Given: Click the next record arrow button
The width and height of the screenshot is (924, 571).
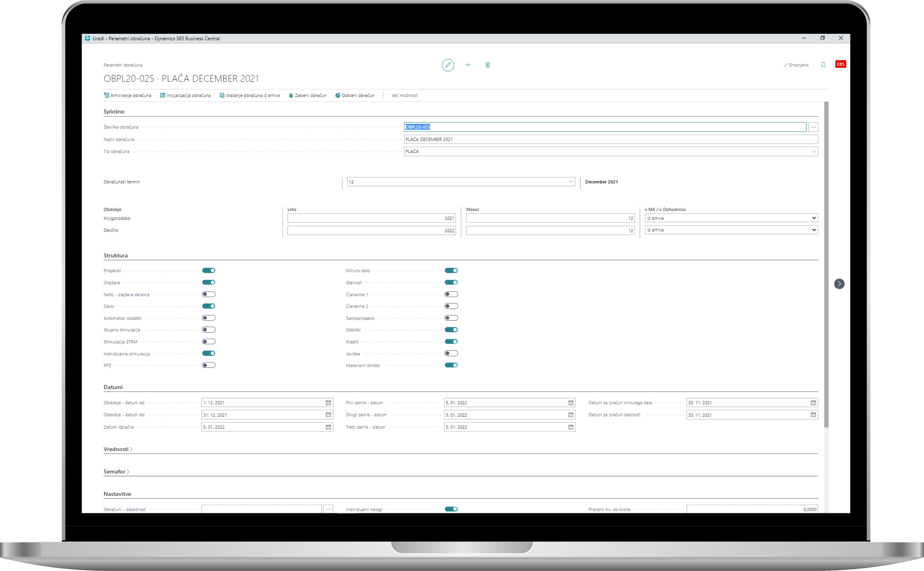Looking at the screenshot, I should [839, 284].
